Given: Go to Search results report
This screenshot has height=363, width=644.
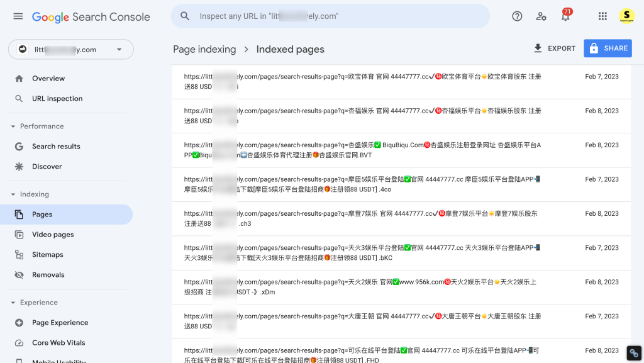Looking at the screenshot, I should click(x=67, y=147).
